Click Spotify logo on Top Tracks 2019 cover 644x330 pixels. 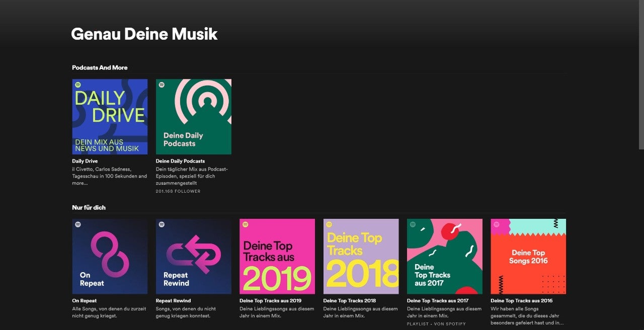tap(246, 224)
